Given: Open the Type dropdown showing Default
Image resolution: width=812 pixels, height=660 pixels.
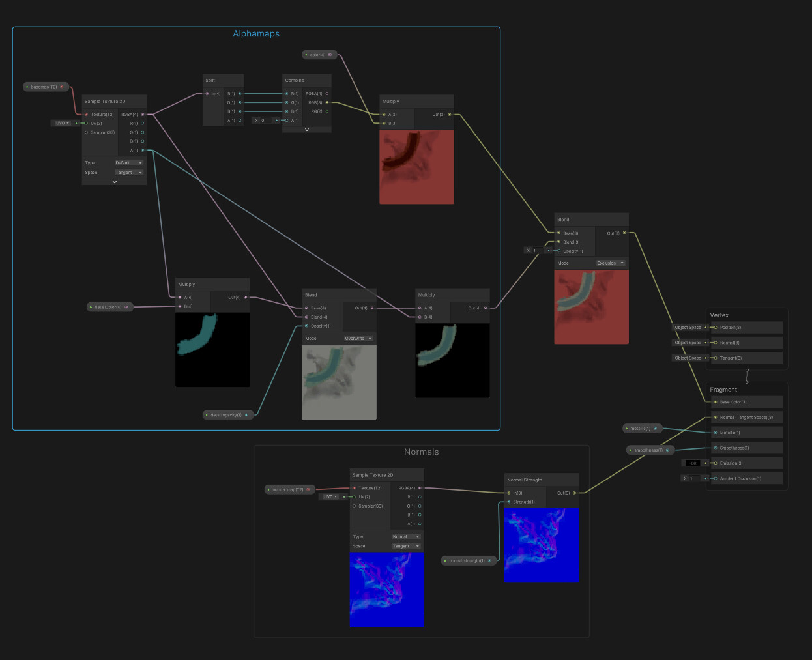Looking at the screenshot, I should [x=128, y=162].
